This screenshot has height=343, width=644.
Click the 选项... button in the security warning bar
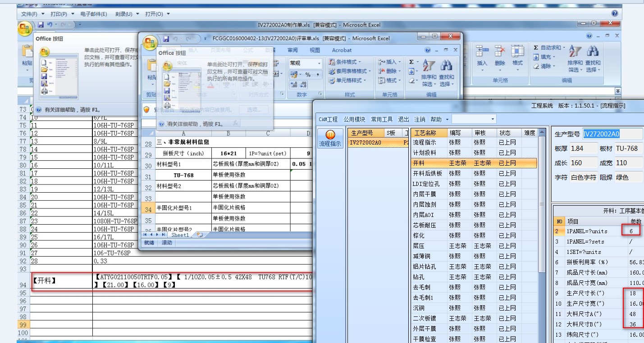coord(254,109)
